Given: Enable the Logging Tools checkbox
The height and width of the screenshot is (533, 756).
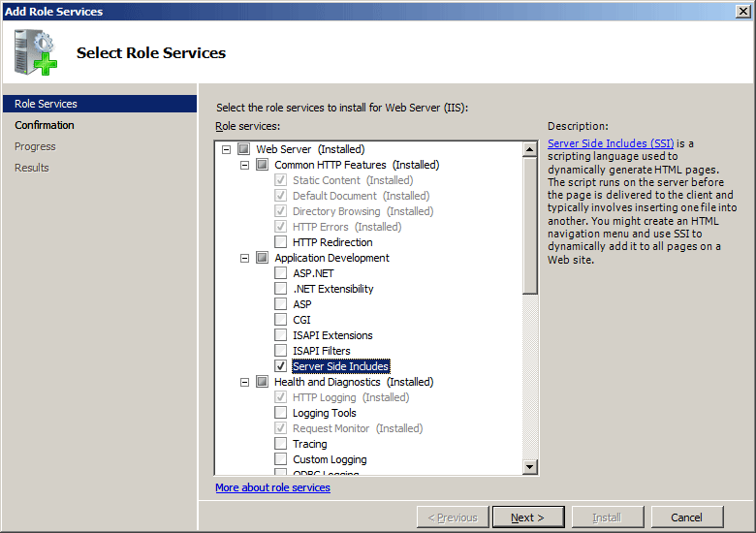Looking at the screenshot, I should [x=281, y=413].
